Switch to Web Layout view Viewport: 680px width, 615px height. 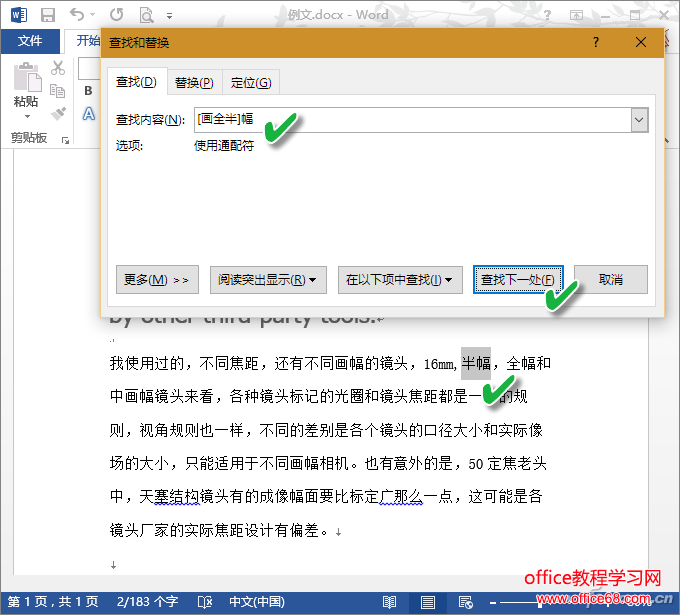point(465,602)
